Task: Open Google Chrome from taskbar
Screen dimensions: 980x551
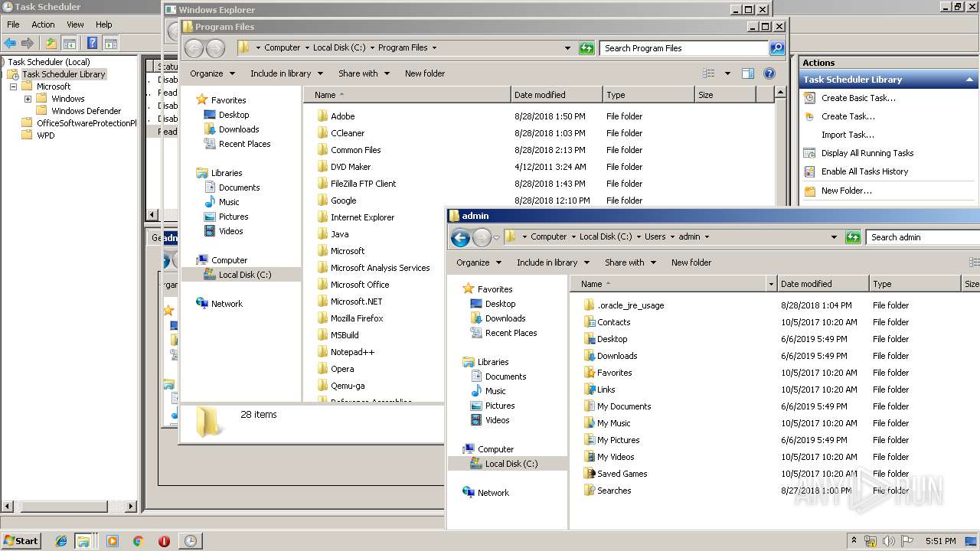Action: [138, 541]
